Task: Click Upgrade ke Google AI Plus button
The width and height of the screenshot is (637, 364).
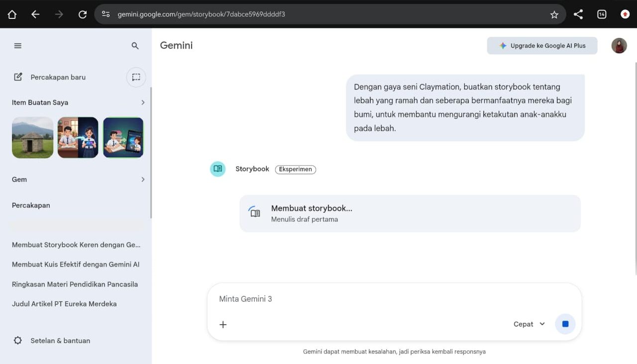Action: (x=542, y=46)
